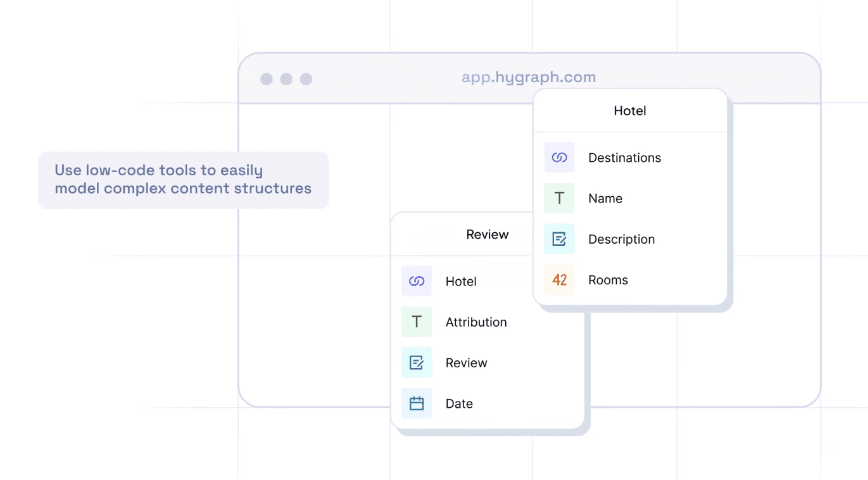Click the Hotel model card title
This screenshot has height=480, width=868.
630,111
